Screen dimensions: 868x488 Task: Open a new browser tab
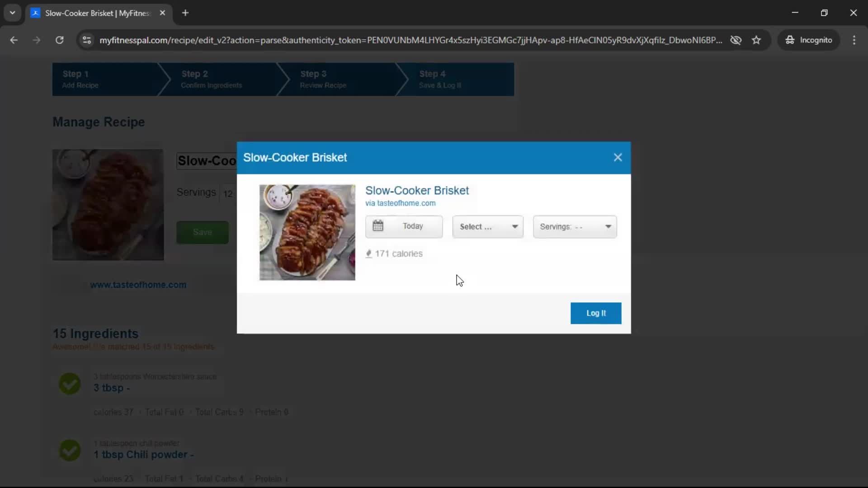coord(185,13)
